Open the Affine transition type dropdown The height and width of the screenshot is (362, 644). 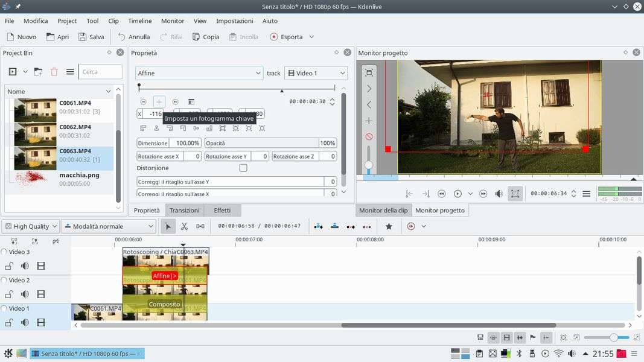click(199, 73)
